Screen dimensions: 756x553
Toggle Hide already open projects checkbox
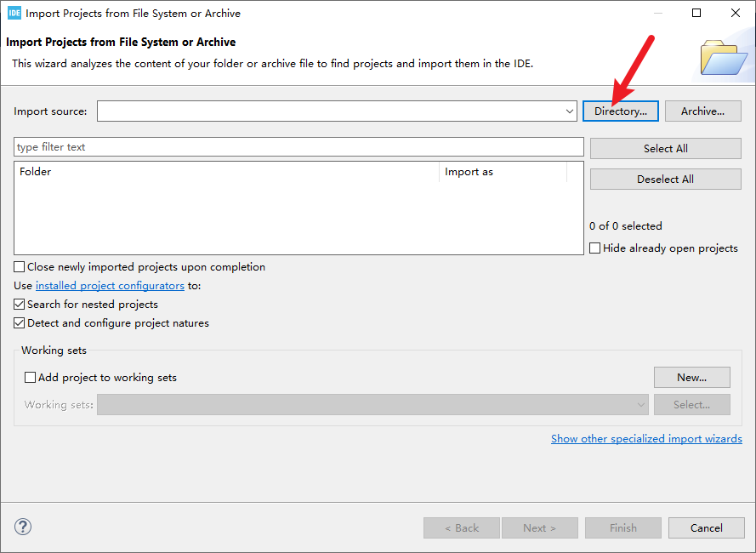tap(595, 248)
